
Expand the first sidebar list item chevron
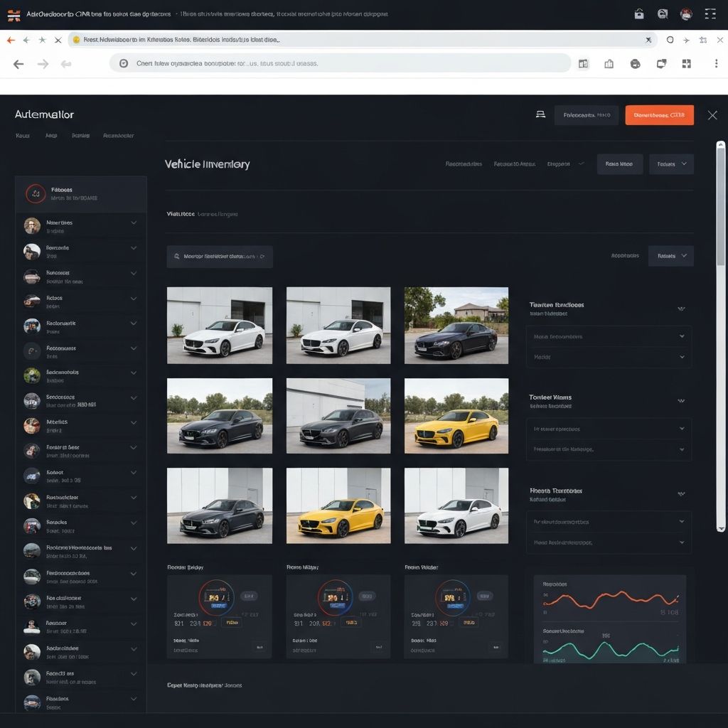(x=134, y=223)
